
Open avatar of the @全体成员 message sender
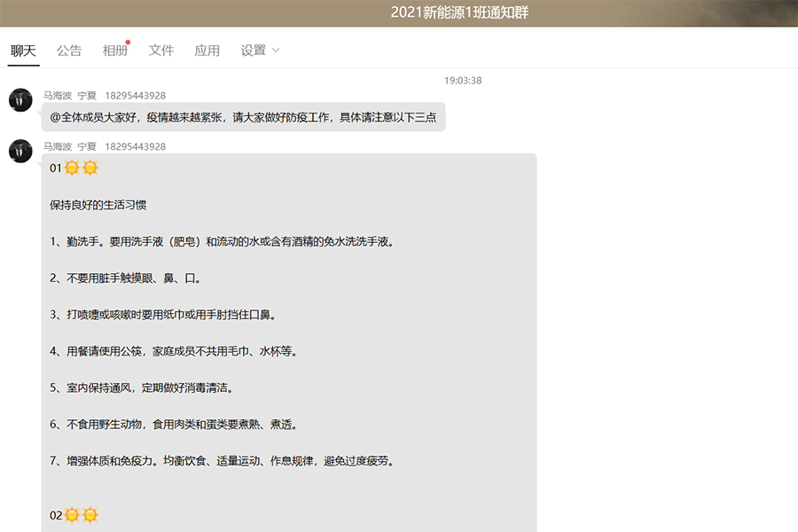[20, 100]
